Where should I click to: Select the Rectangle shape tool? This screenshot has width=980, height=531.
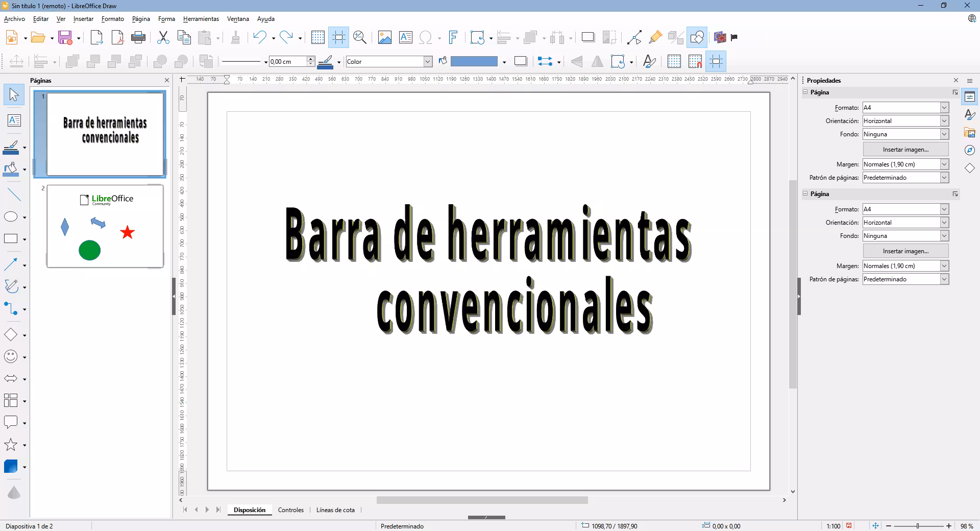click(11, 239)
